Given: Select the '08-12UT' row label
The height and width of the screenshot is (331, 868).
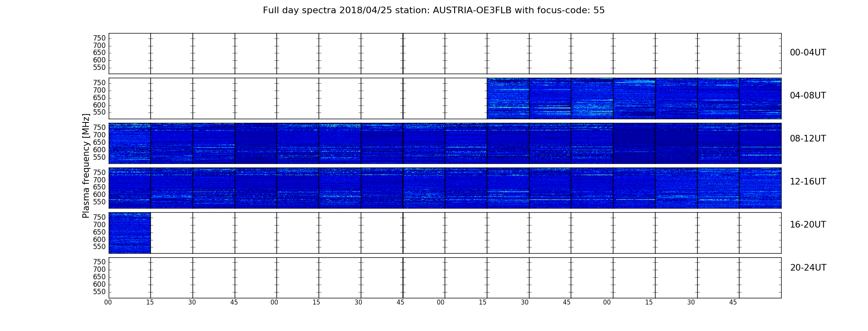Looking at the screenshot, I should [x=808, y=139].
